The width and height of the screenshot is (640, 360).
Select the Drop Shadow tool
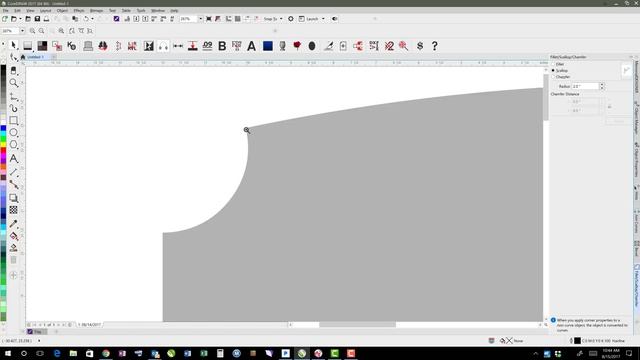pyautogui.click(x=13, y=198)
